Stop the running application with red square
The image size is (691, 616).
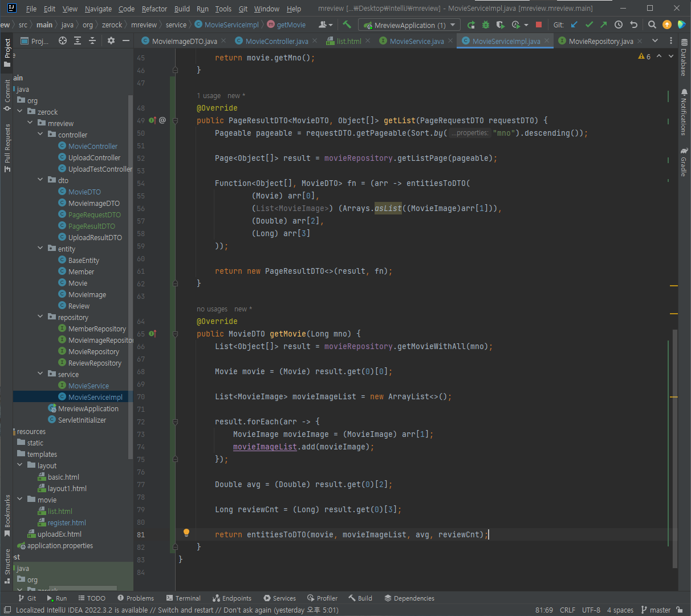[x=539, y=25]
